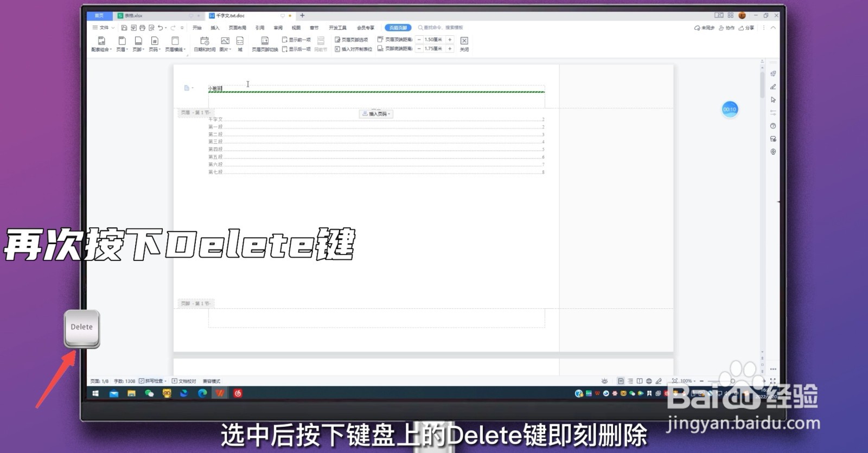This screenshot has height=453, width=868.
Task: Click 关闭 to close header-footer editing
Action: click(464, 44)
